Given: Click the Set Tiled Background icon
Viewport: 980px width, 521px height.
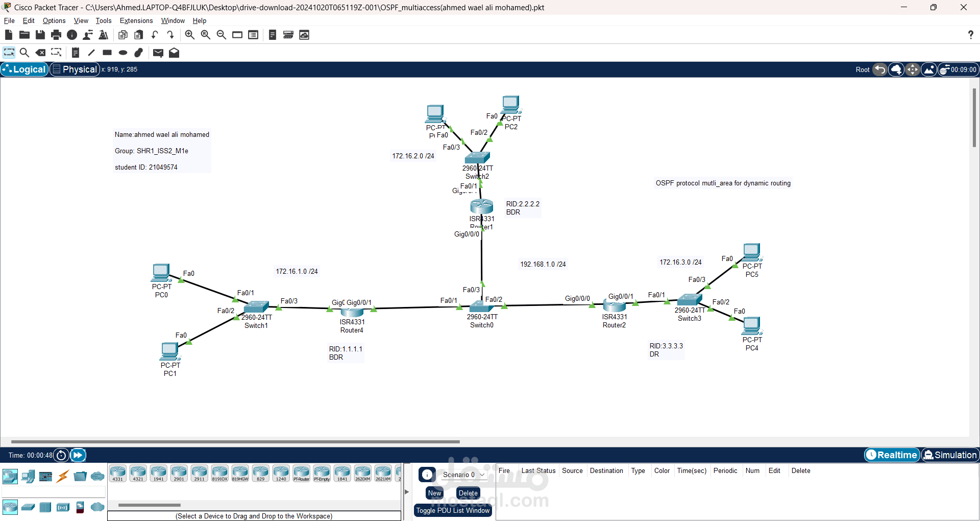Looking at the screenshot, I should pos(929,69).
